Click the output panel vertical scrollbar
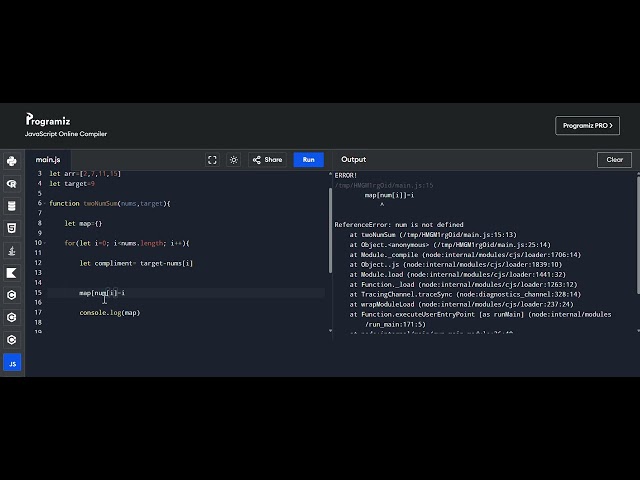The height and width of the screenshot is (480, 640). tap(638, 235)
